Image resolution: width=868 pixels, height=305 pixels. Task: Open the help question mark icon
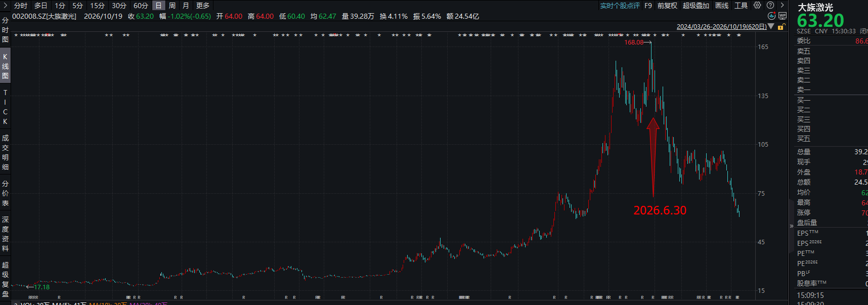click(770, 5)
